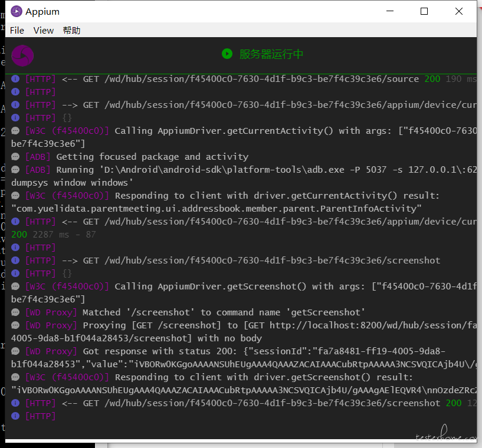Viewport: 482px width, 448px height.
Task: Click the 'driver.getCurrentActivity() result:' log text
Action: (x=347, y=196)
